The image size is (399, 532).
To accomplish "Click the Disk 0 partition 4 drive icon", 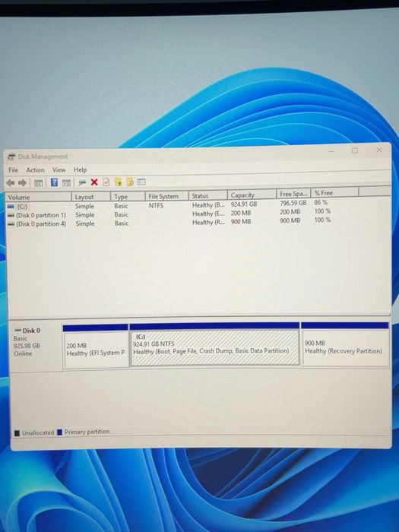I will pos(11,224).
